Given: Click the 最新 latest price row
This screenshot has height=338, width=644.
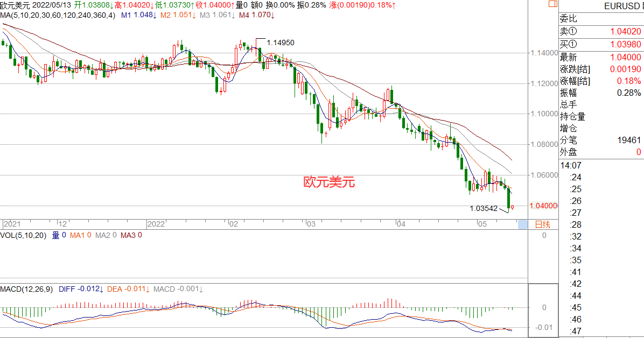Looking at the screenshot, I should point(600,57).
